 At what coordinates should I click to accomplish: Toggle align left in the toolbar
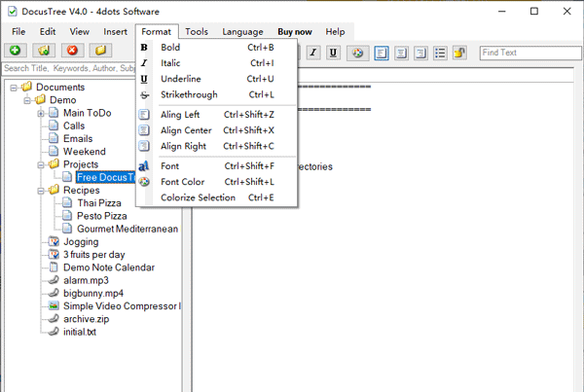point(382,53)
